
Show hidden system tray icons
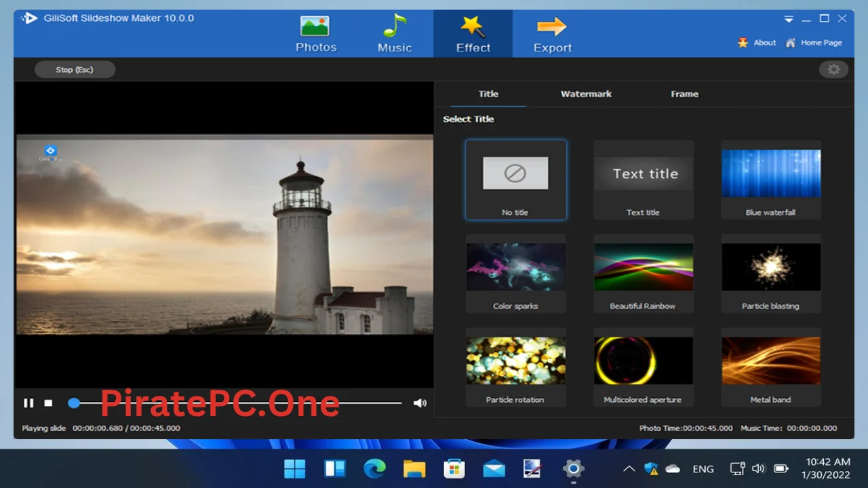click(x=629, y=469)
